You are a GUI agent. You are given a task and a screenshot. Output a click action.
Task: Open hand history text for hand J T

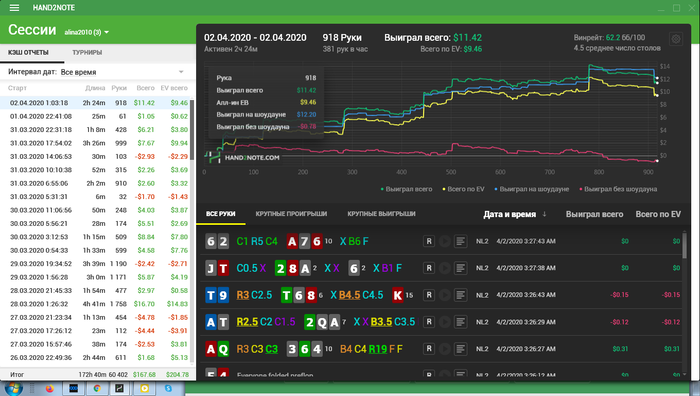(460, 268)
